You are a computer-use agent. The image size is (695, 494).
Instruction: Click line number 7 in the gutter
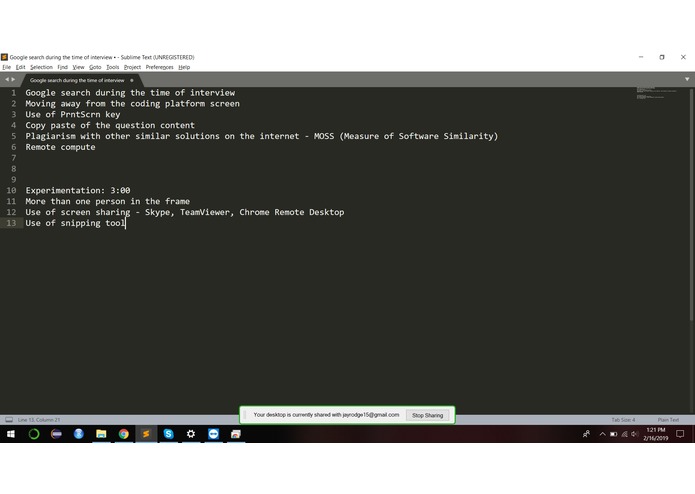14,158
